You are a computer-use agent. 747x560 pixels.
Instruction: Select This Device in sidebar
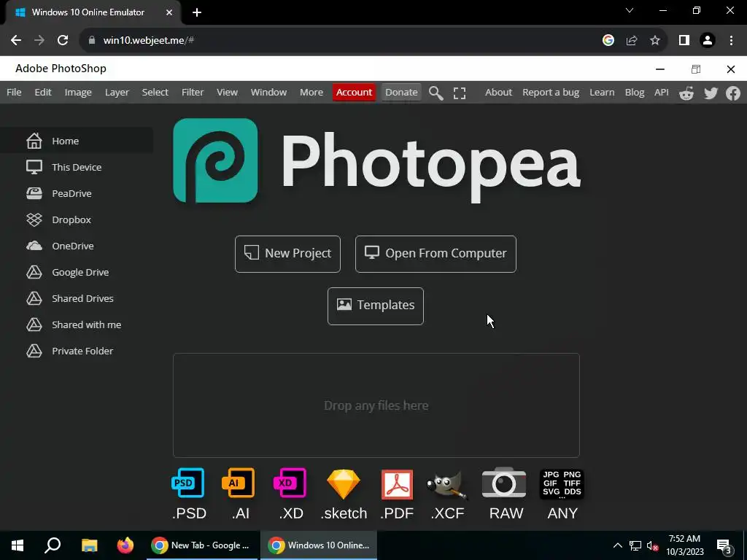77,167
